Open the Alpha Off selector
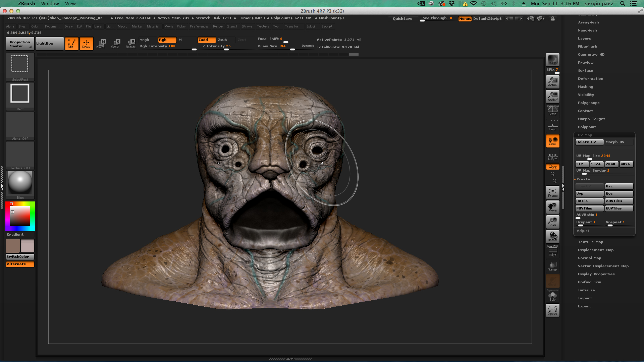The image size is (644, 362). pos(20,126)
